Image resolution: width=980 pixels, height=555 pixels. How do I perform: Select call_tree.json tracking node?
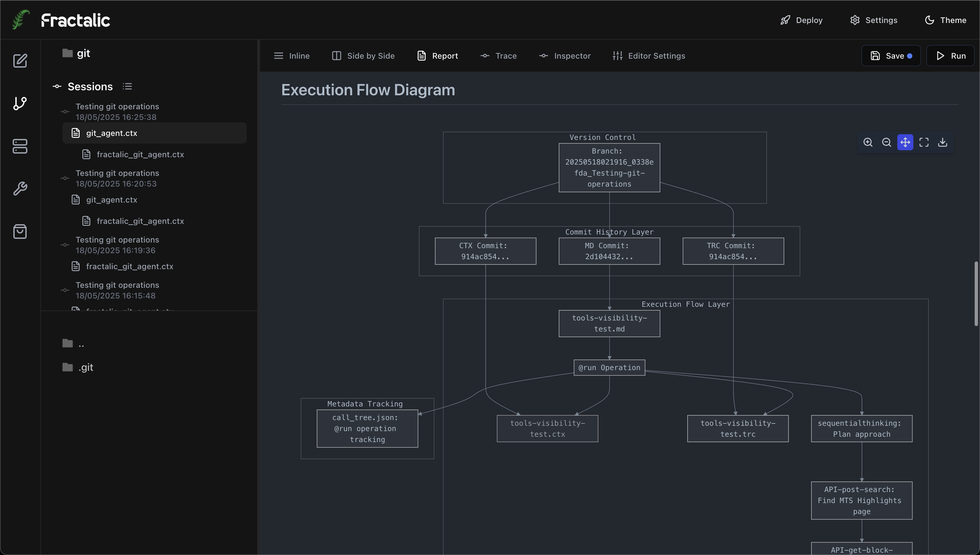367,428
